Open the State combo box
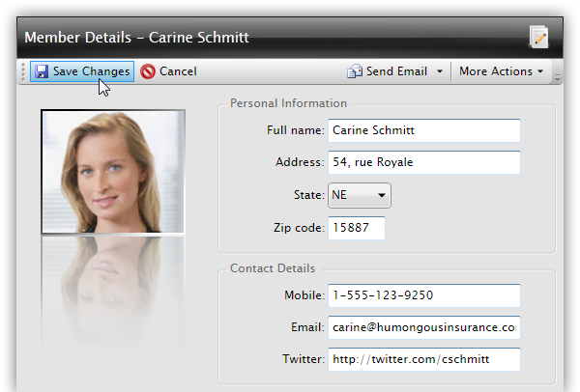The image size is (580, 392). [360, 195]
